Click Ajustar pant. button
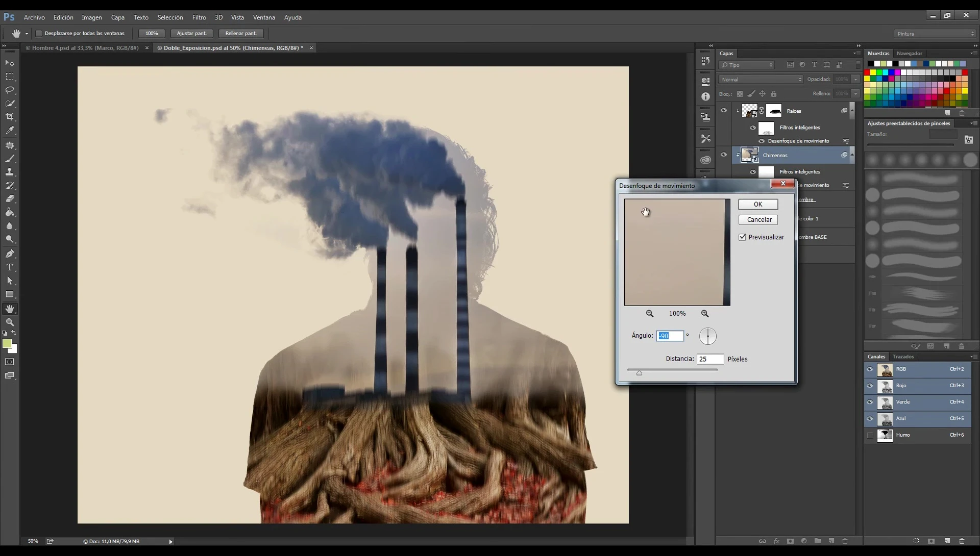980x556 pixels. pos(191,33)
